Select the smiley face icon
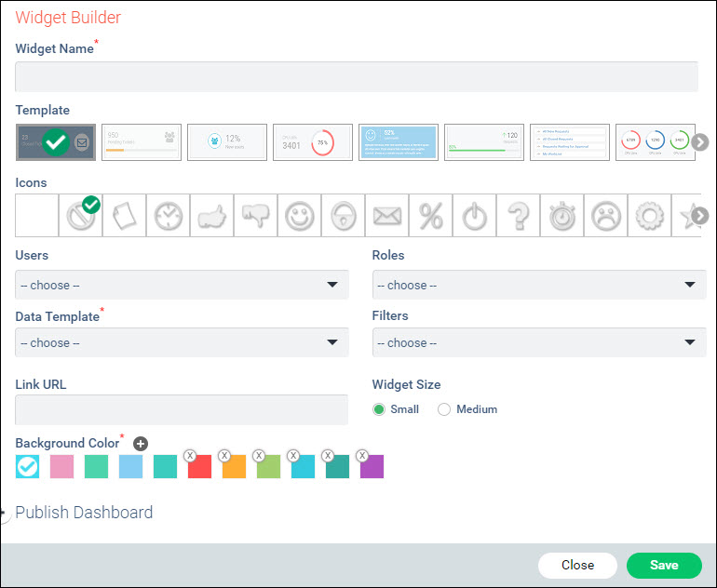This screenshot has width=717, height=588. tap(300, 215)
